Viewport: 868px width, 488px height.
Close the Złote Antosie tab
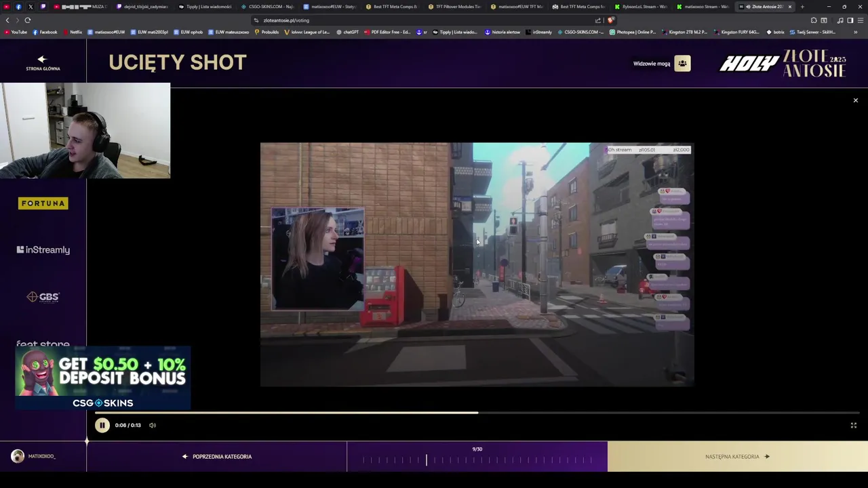tap(789, 7)
